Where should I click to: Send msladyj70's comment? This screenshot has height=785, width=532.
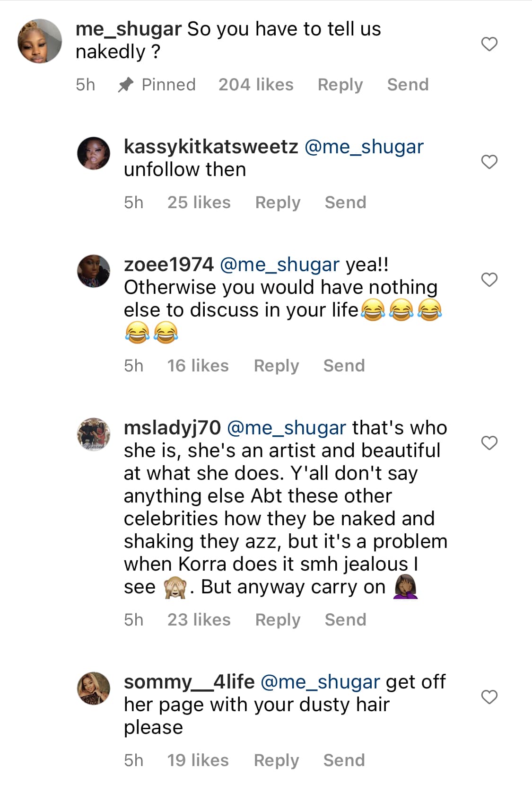(345, 620)
